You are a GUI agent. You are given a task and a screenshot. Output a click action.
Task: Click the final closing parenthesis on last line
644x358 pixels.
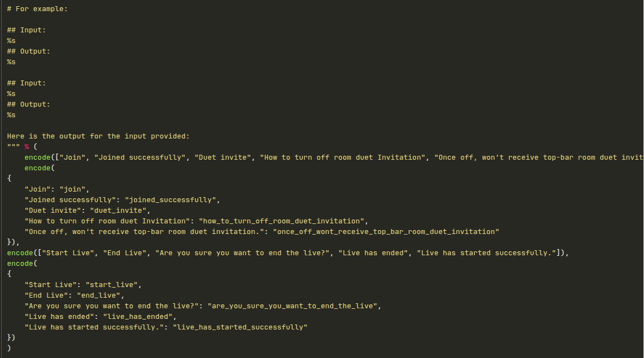click(x=9, y=349)
